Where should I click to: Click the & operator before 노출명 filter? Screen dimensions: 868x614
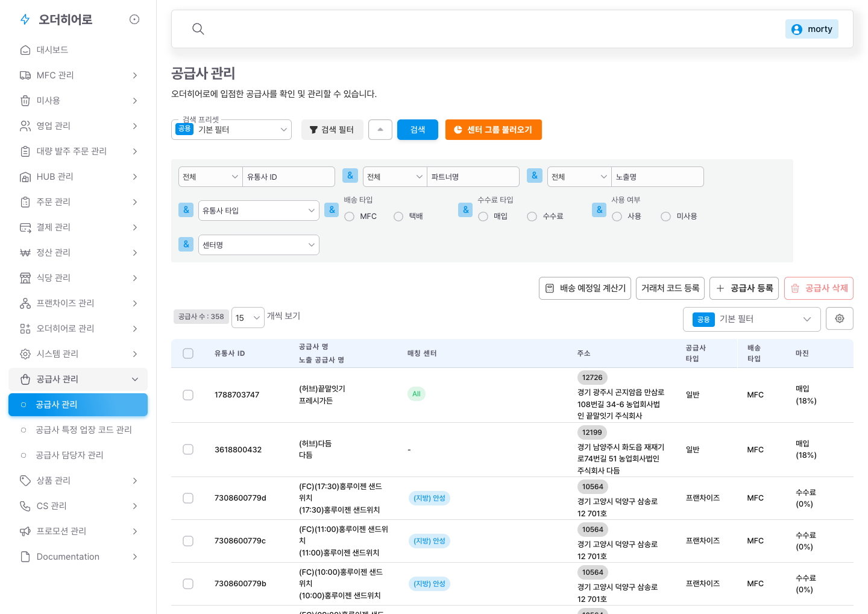click(535, 176)
